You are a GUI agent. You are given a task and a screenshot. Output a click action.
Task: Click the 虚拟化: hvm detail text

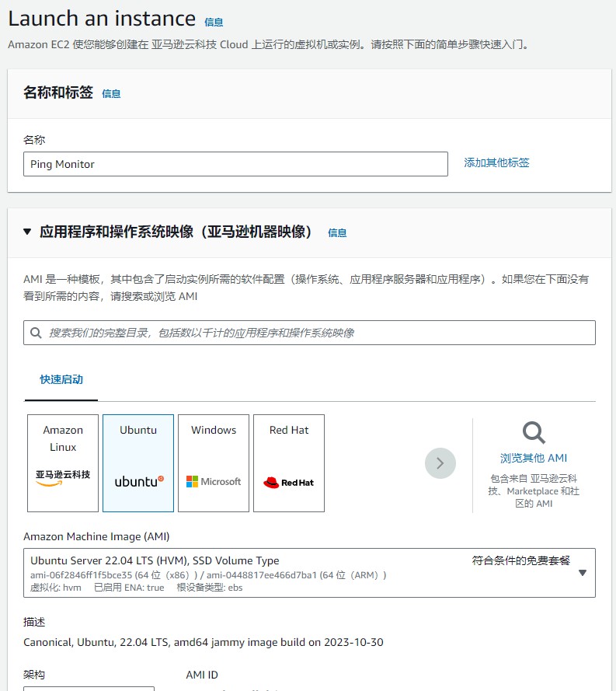point(55,588)
